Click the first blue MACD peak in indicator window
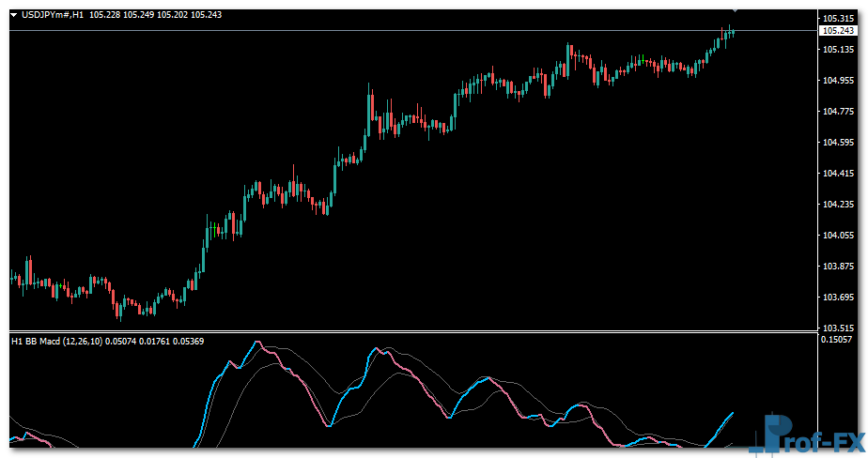868x458 pixels. (x=256, y=343)
